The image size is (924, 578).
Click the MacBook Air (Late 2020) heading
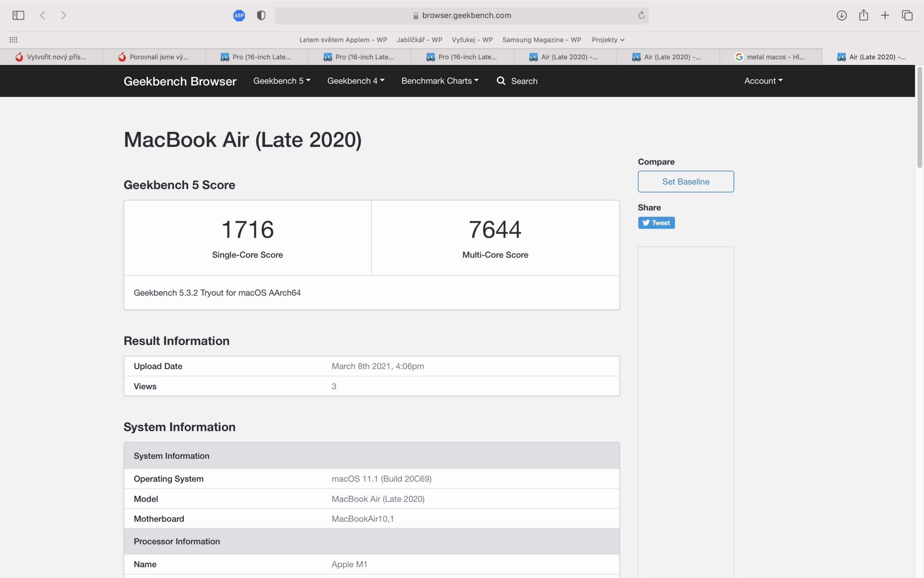(x=243, y=139)
